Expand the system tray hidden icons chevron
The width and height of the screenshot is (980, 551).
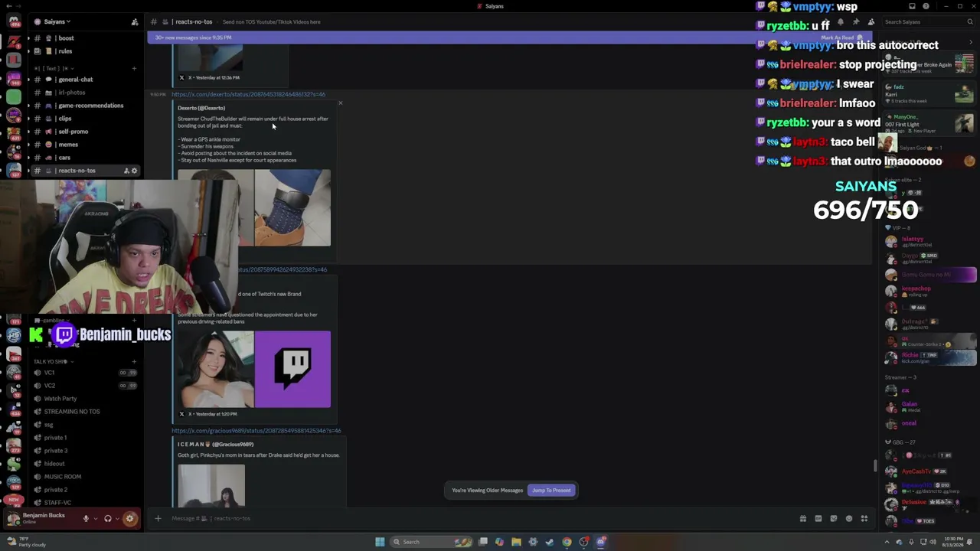tap(888, 542)
